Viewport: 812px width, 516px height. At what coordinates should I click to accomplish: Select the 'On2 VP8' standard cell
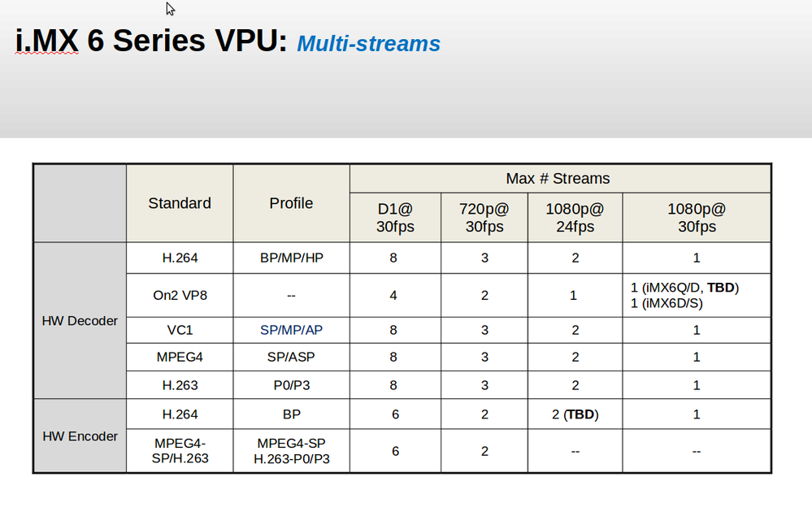point(180,295)
